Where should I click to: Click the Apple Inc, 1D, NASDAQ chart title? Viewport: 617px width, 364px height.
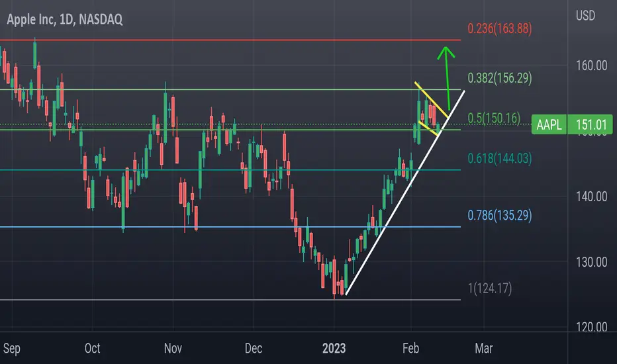click(64, 19)
